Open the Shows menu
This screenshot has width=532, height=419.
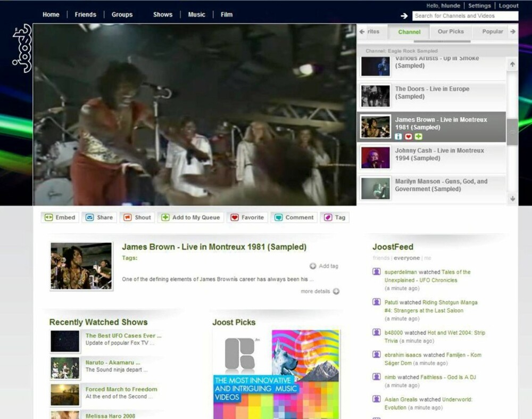pos(163,14)
